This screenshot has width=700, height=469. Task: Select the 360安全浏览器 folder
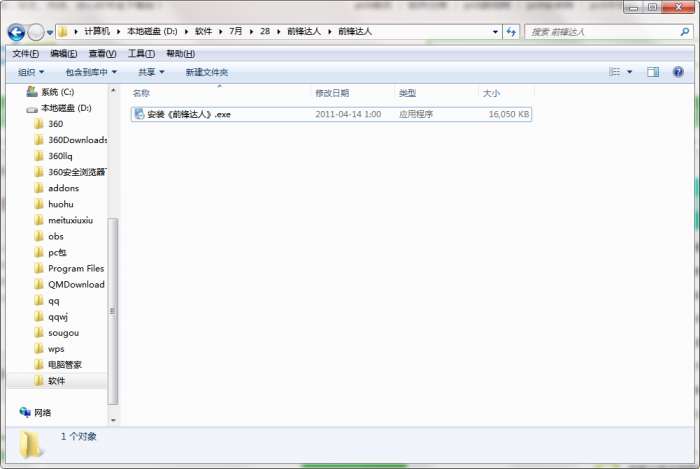click(x=77, y=172)
